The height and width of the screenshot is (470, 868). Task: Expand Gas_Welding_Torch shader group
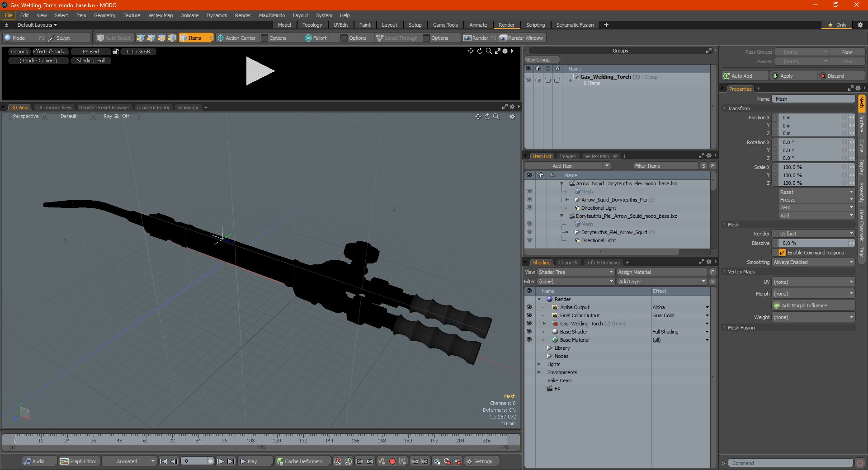(x=544, y=324)
